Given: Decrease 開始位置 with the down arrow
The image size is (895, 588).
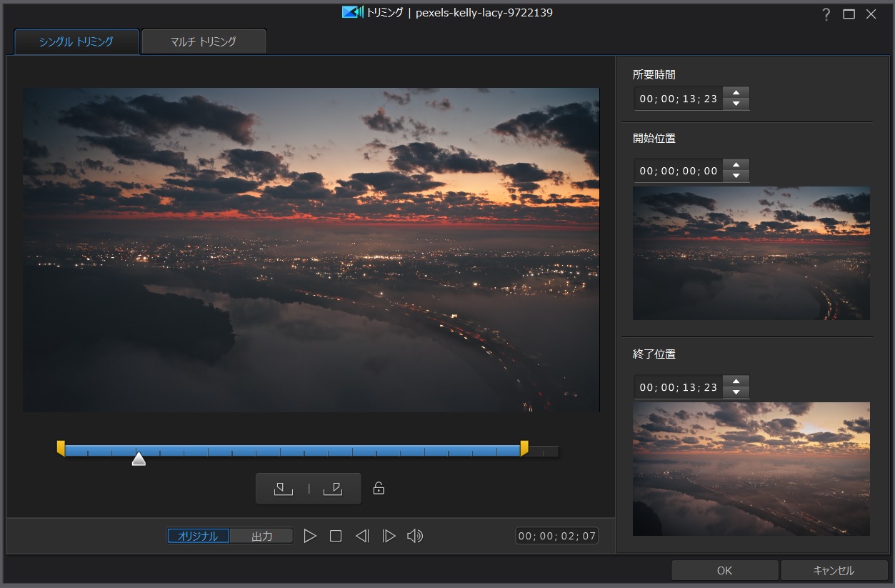Looking at the screenshot, I should coord(736,176).
